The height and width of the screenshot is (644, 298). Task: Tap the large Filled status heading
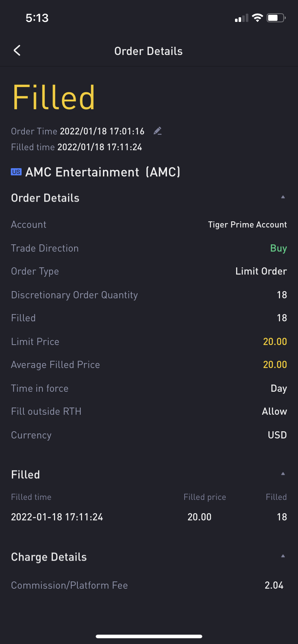tap(54, 98)
